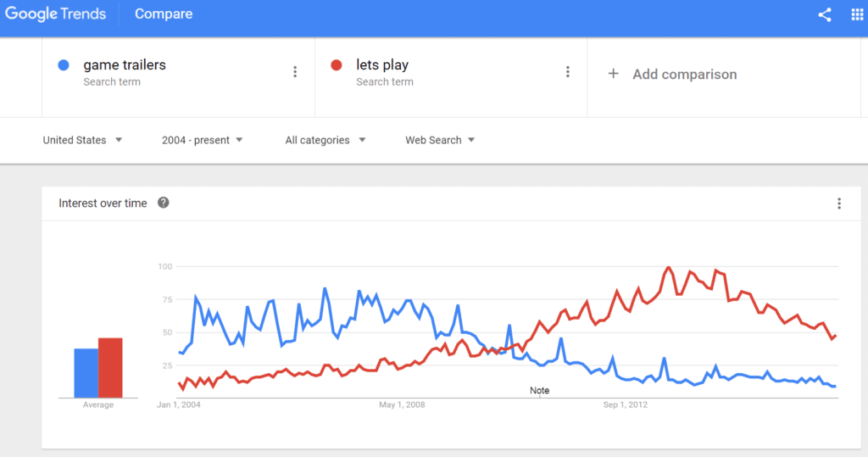868x457 pixels.
Task: Expand the United States region dropdown
Action: pos(82,140)
